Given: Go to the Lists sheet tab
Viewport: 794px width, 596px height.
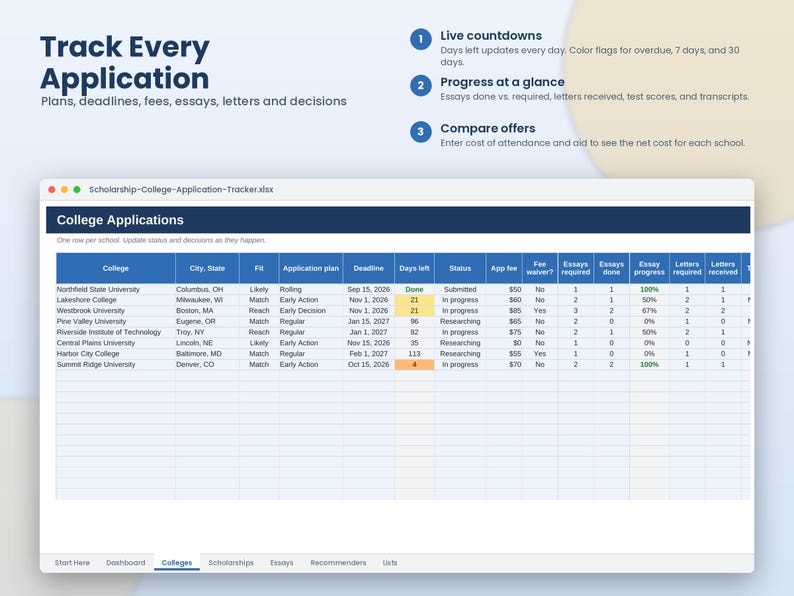Looking at the screenshot, I should point(390,563).
